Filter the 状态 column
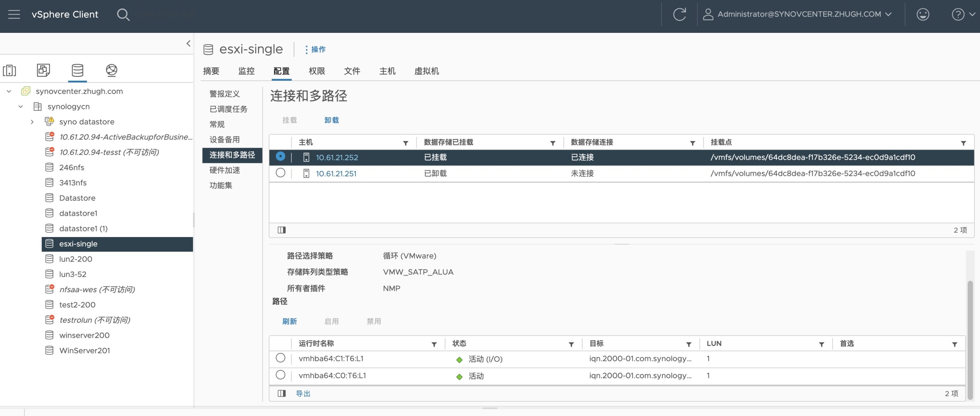This screenshot has width=980, height=416. click(x=571, y=344)
